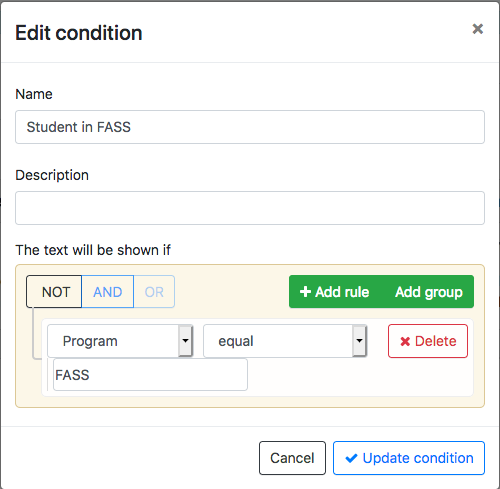Select the OR group operator
The width and height of the screenshot is (500, 489).
[x=154, y=292]
